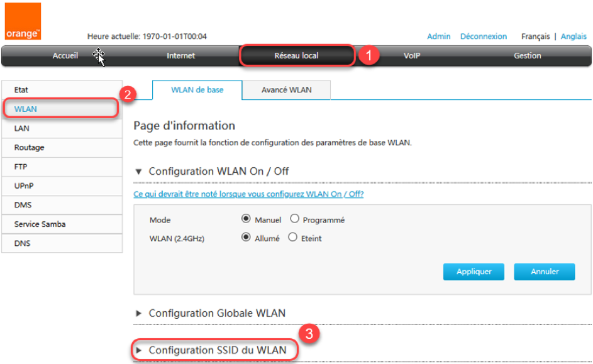Viewport: 593px width, 364px height.
Task: Click the Déconnexion link
Action: 483,36
